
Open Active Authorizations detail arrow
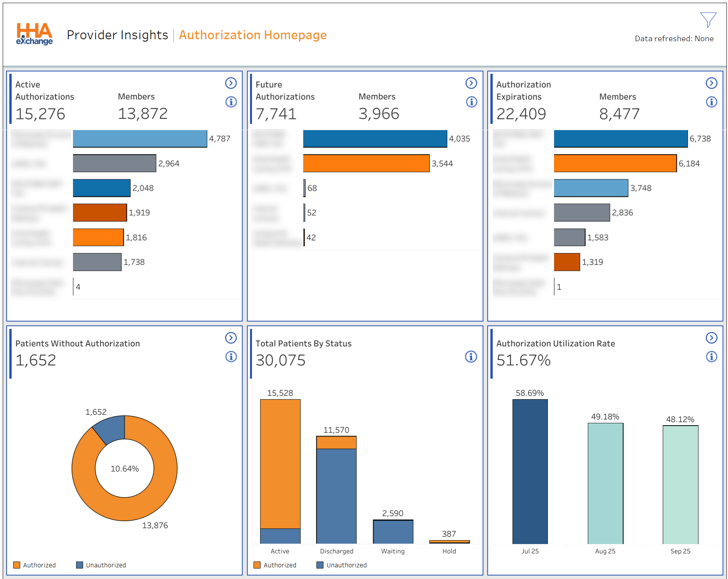click(x=231, y=83)
